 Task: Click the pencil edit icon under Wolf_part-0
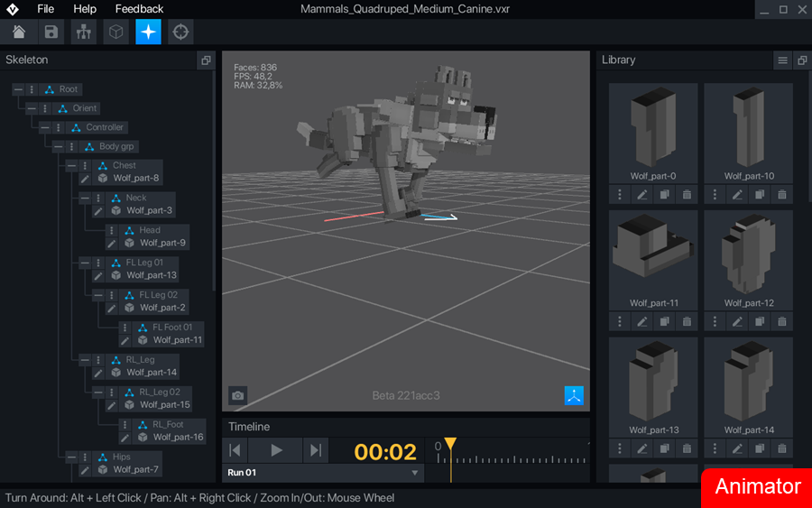642,195
